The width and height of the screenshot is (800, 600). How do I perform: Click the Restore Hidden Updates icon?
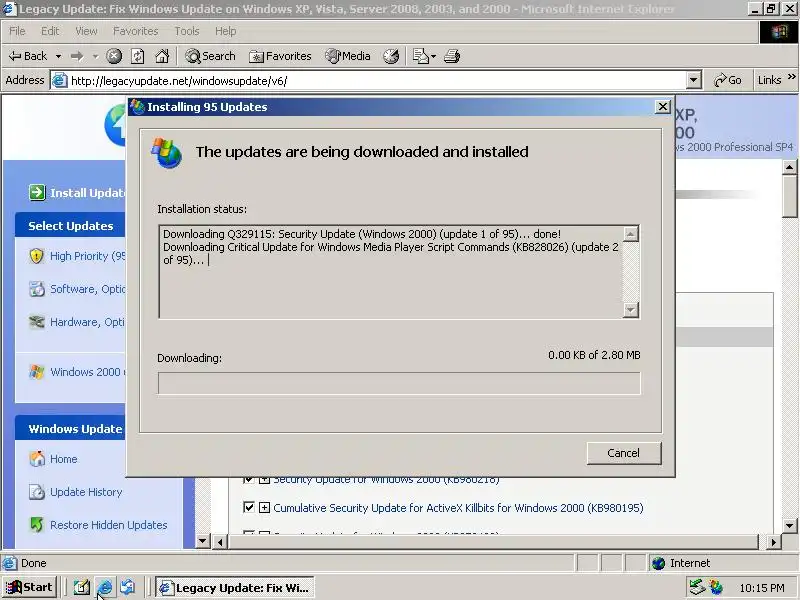click(x=37, y=524)
